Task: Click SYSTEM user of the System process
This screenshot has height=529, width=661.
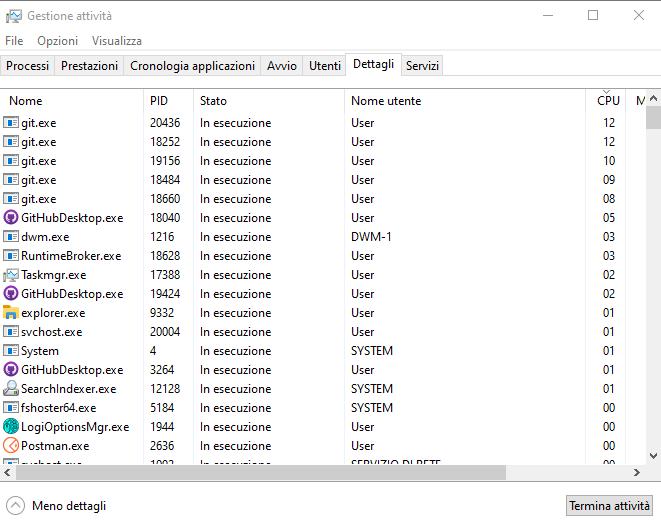Action: coord(372,351)
